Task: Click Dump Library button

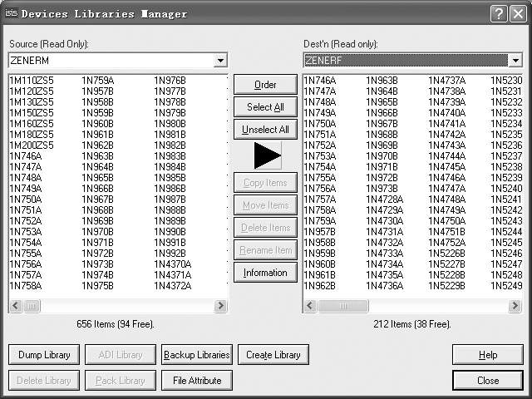Action: [x=44, y=355]
